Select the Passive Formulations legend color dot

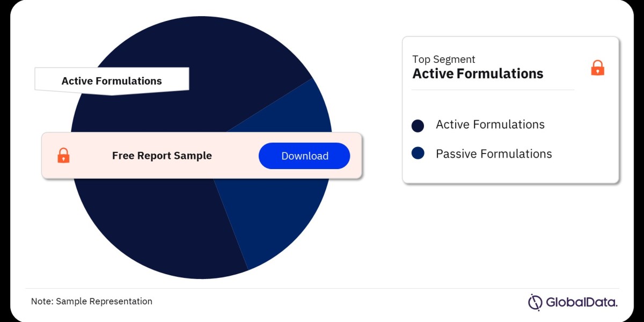[418, 153]
